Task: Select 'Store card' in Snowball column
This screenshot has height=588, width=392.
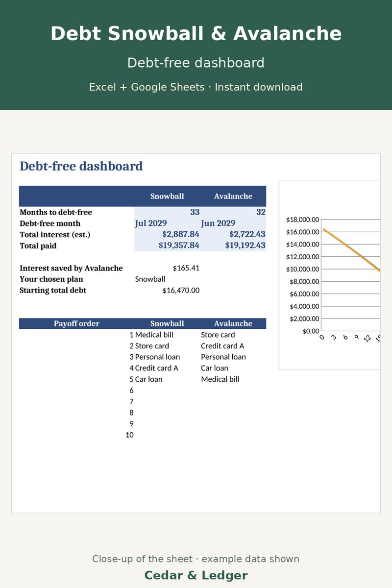Action: (152, 346)
